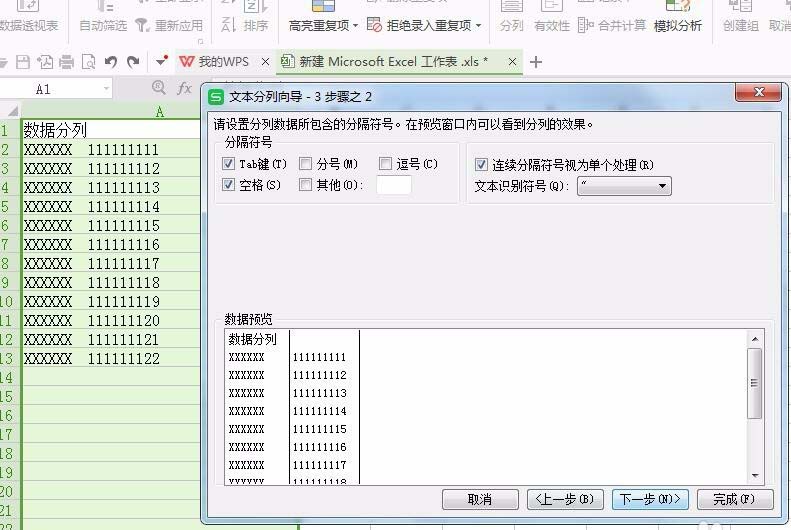Click the export to PDF icon

tap(45, 62)
